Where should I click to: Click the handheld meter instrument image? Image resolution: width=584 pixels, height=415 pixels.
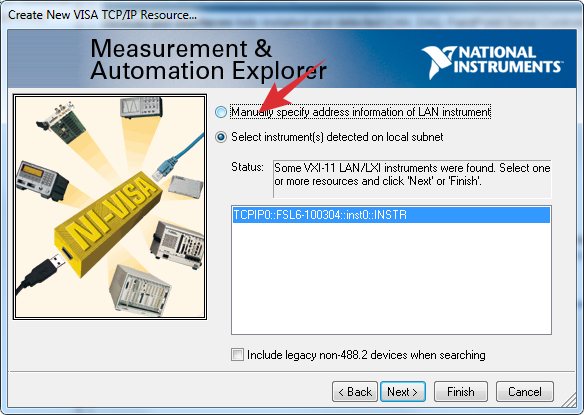[x=41, y=180]
